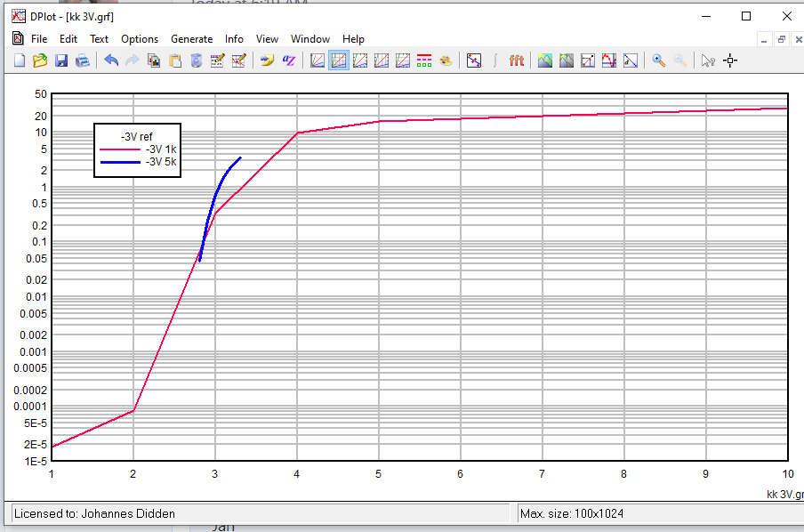
Task: Open the edit data table icon
Action: click(x=217, y=60)
